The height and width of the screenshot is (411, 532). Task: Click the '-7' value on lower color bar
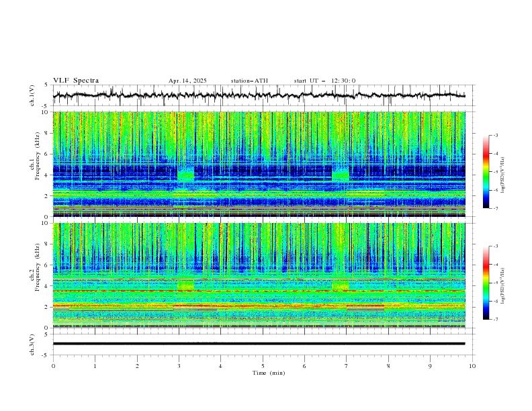coord(496,320)
